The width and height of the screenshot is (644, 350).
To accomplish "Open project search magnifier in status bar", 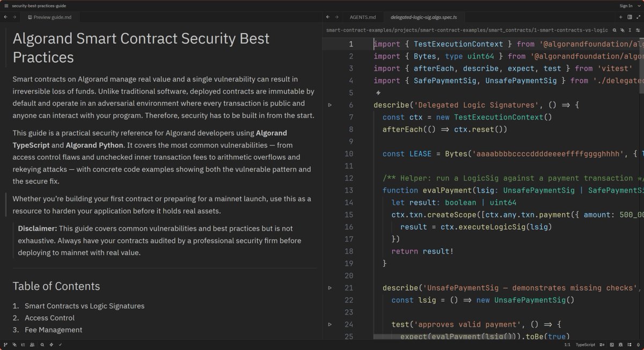I will click(42, 345).
